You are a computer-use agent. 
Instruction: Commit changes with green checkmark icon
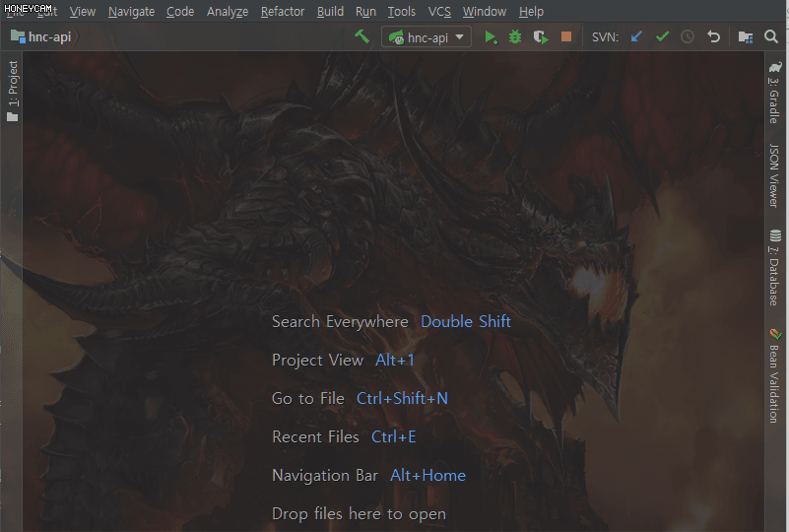[x=662, y=36]
